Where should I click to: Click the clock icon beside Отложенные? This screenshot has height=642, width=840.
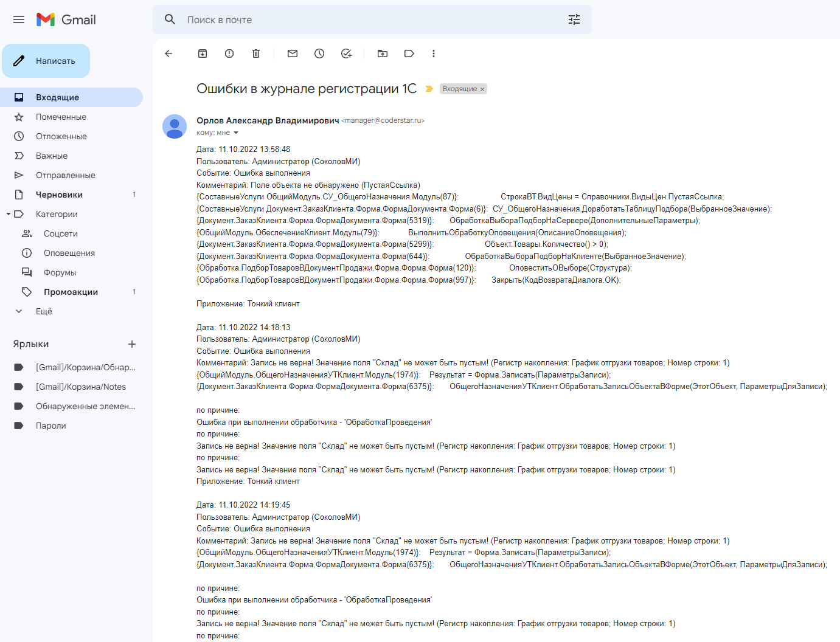tap(19, 136)
